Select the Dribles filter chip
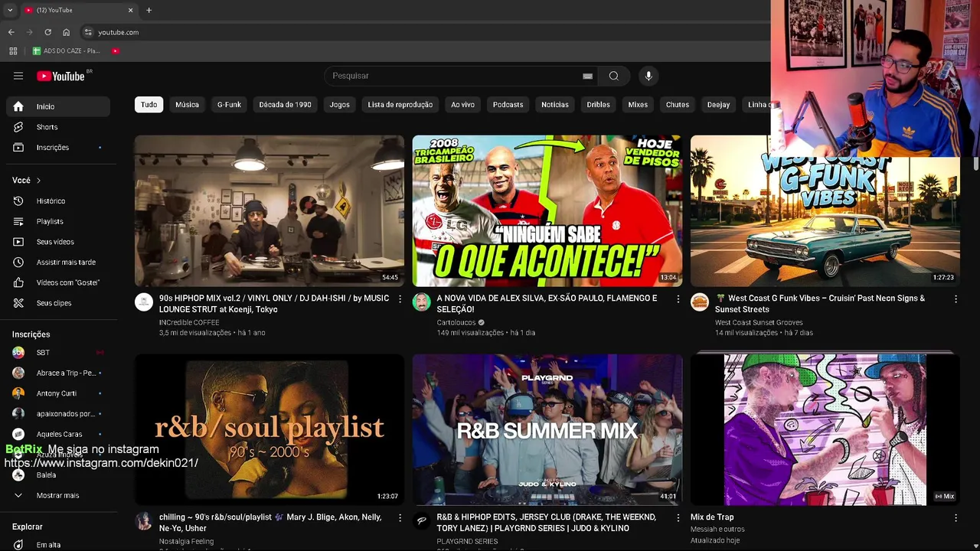 pos(598,105)
